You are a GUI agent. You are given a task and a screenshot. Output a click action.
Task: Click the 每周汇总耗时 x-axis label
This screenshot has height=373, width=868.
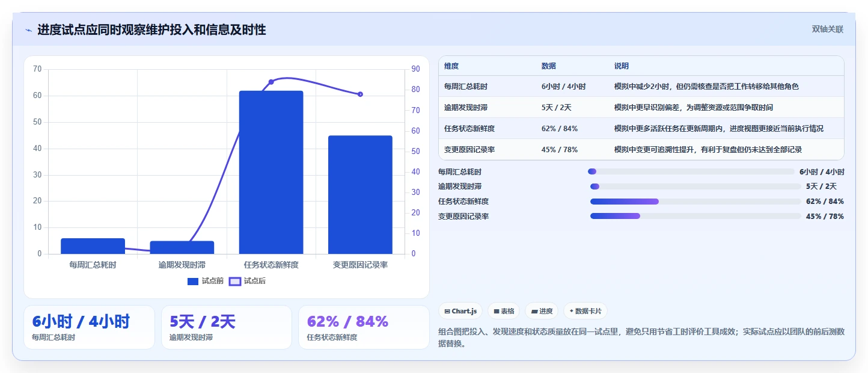(93, 265)
